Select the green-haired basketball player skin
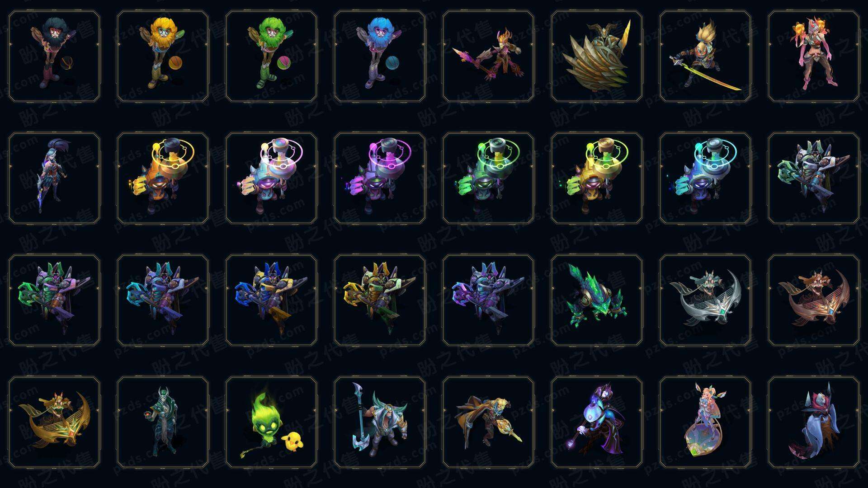This screenshot has height=488, width=868. click(x=271, y=56)
